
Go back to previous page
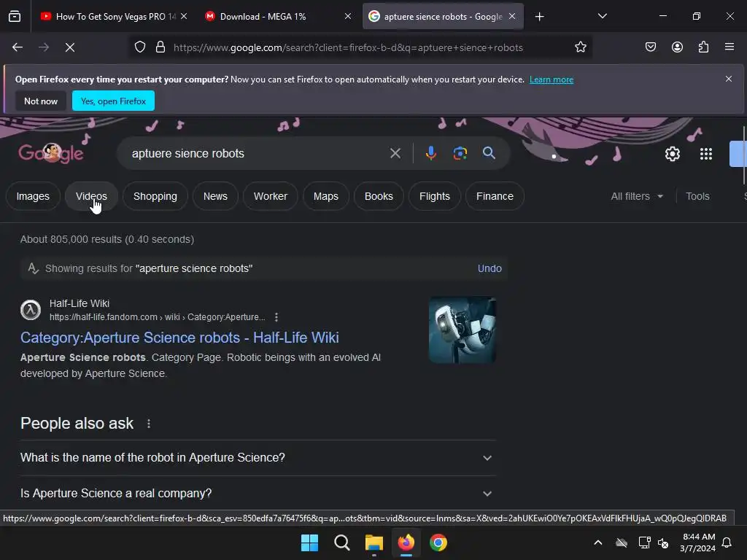coord(18,47)
